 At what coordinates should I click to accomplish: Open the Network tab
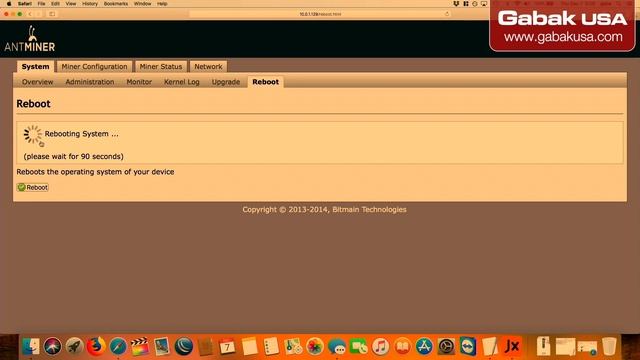tap(208, 67)
